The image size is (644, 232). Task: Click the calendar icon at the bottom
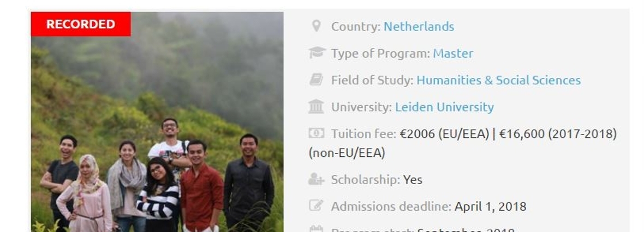pos(317,230)
